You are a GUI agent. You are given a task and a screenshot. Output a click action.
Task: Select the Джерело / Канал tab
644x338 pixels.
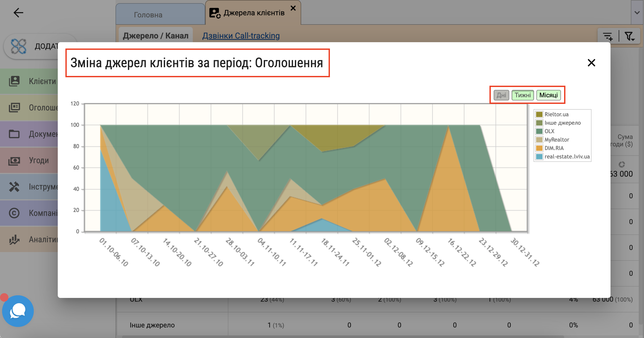[156, 36]
